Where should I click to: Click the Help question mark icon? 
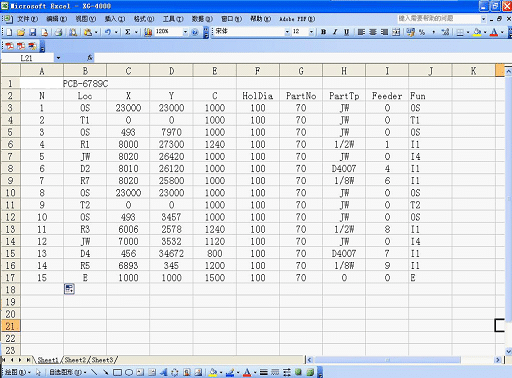195,32
